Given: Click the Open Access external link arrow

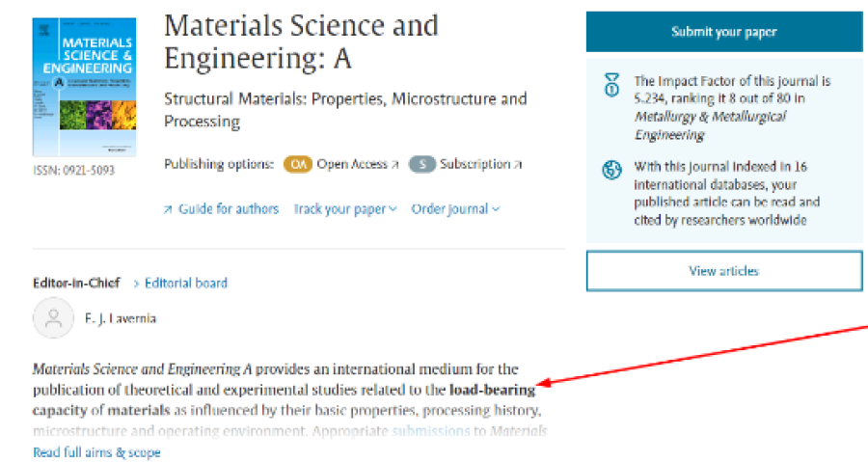Looking at the screenshot, I should 395,165.
